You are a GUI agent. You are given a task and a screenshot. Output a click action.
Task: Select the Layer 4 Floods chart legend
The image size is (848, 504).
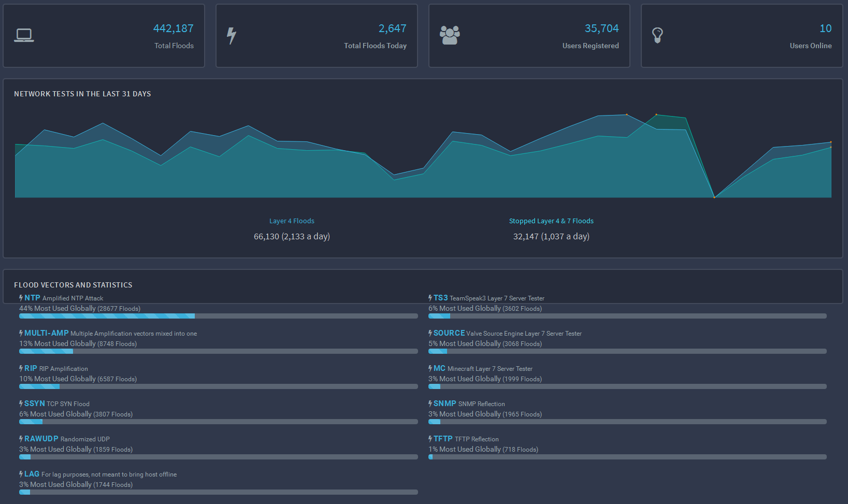pos(292,221)
